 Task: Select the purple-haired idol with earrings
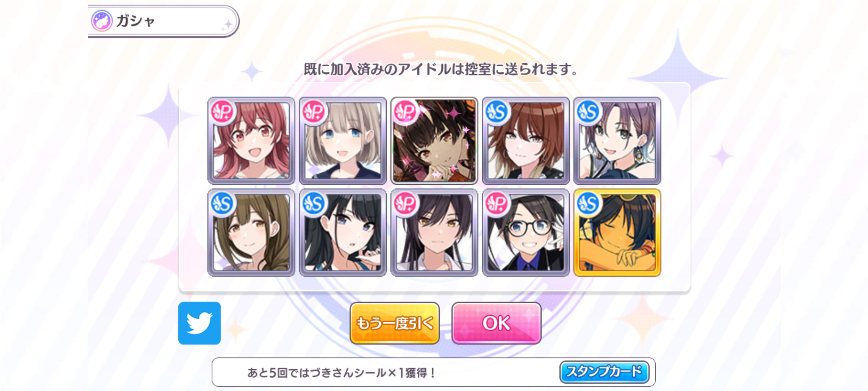[617, 140]
